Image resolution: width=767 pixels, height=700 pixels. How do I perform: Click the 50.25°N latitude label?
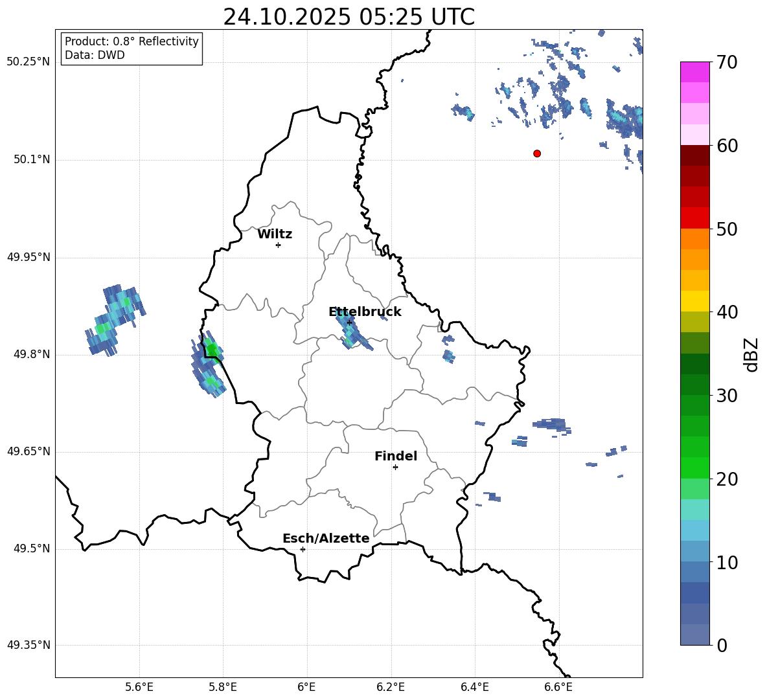pyautogui.click(x=29, y=62)
